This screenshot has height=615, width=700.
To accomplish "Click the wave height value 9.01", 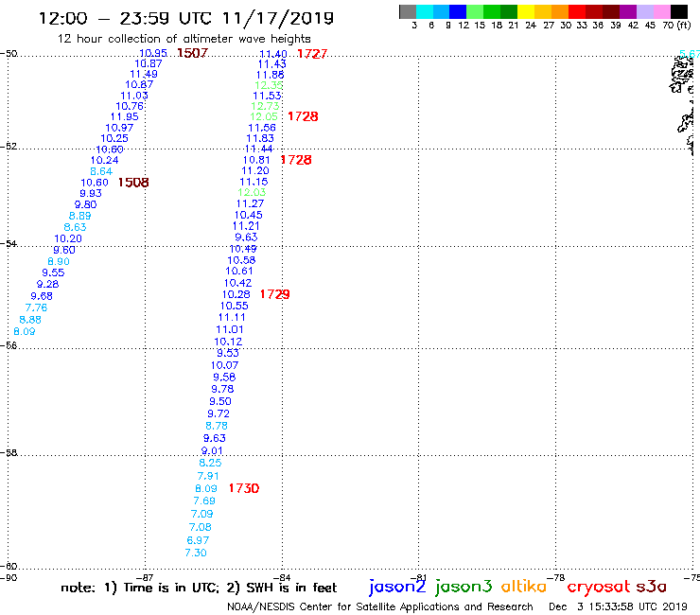I will (x=212, y=450).
